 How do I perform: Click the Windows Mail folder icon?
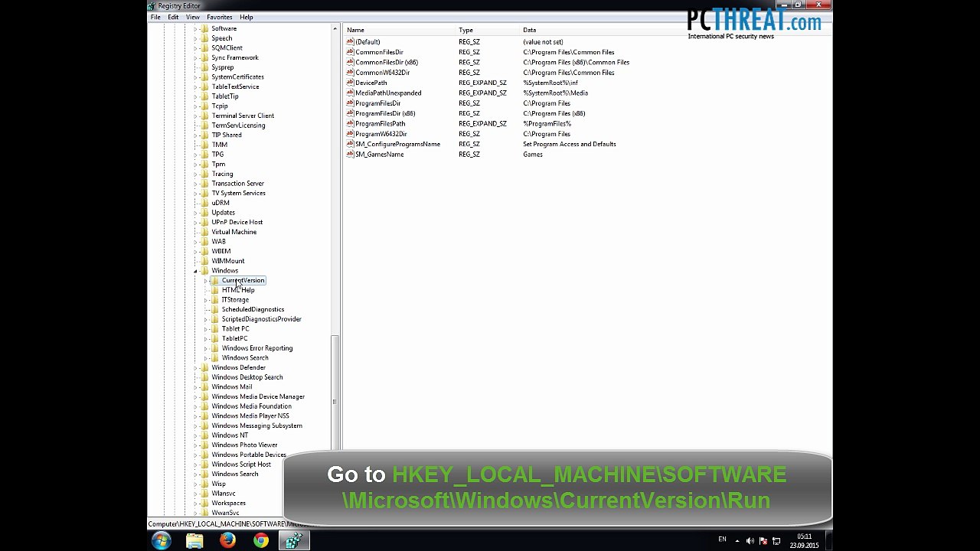204,386
